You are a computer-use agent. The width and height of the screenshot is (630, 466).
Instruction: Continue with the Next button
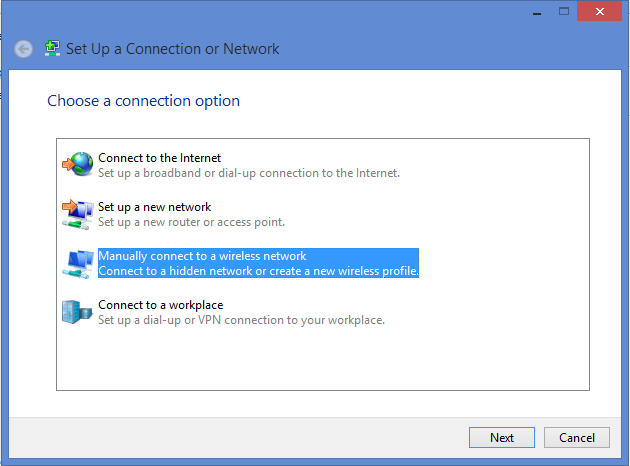pyautogui.click(x=502, y=437)
